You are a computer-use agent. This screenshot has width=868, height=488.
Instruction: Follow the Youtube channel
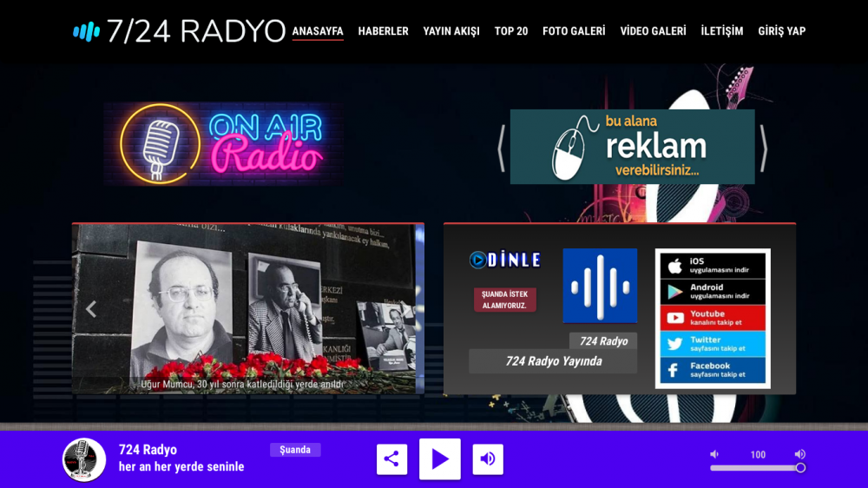pos(713,318)
